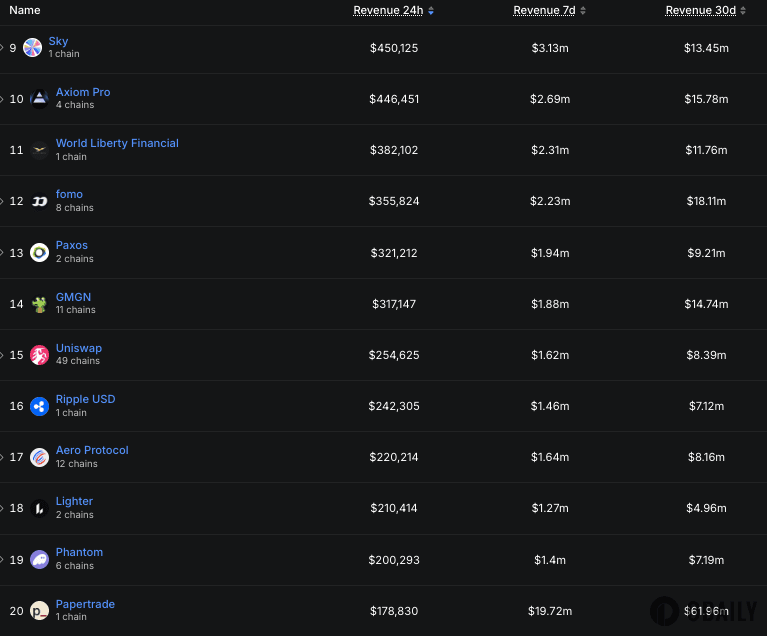The image size is (767, 636).
Task: Click the Papertrade logo icon
Action: click(x=39, y=611)
